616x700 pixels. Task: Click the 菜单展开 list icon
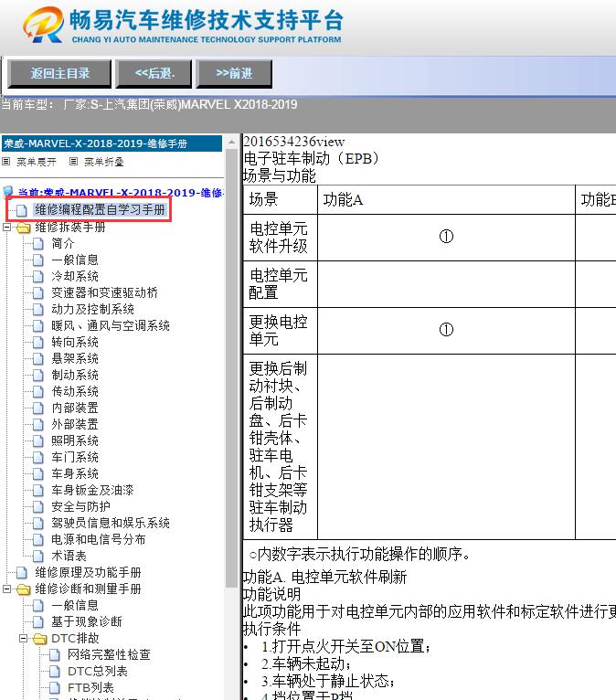tap(5, 162)
